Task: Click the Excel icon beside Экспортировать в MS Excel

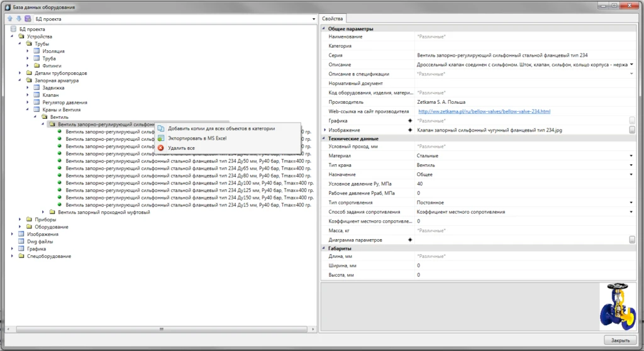Action: point(161,138)
